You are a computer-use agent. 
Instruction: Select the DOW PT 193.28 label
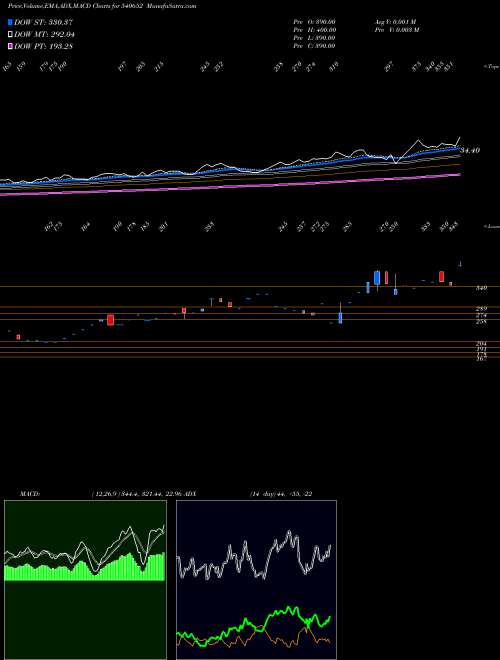pyautogui.click(x=43, y=46)
